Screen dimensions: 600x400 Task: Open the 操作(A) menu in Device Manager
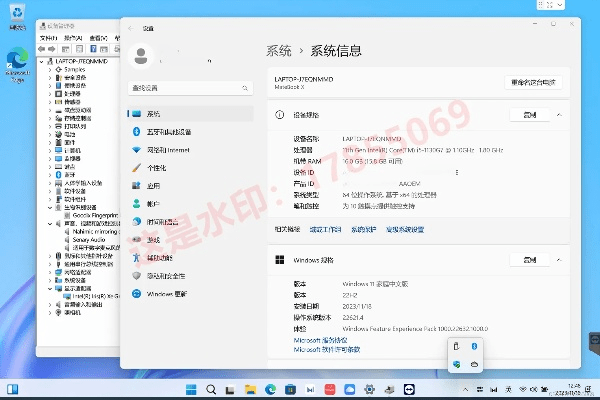[x=73, y=38]
